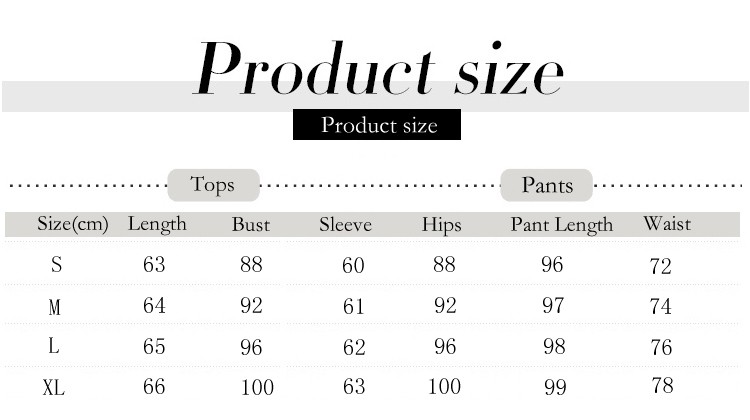Click the Bust column header
750x420 pixels.
251,224
